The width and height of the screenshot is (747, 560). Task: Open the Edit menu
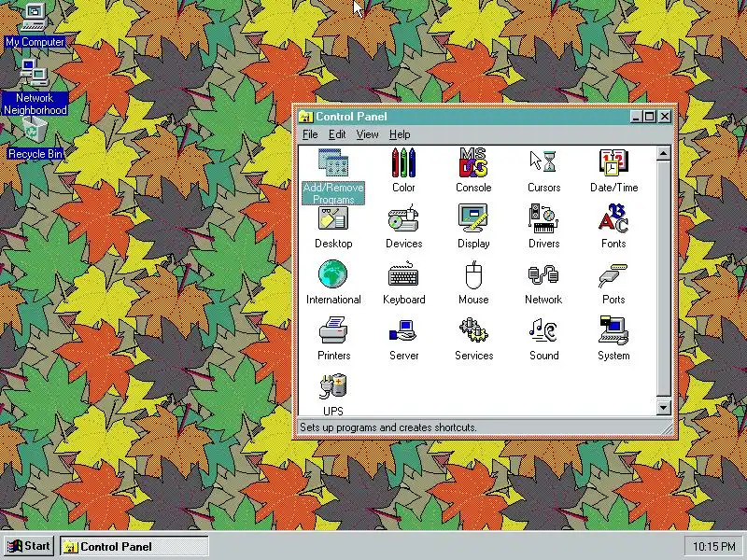pyautogui.click(x=337, y=134)
